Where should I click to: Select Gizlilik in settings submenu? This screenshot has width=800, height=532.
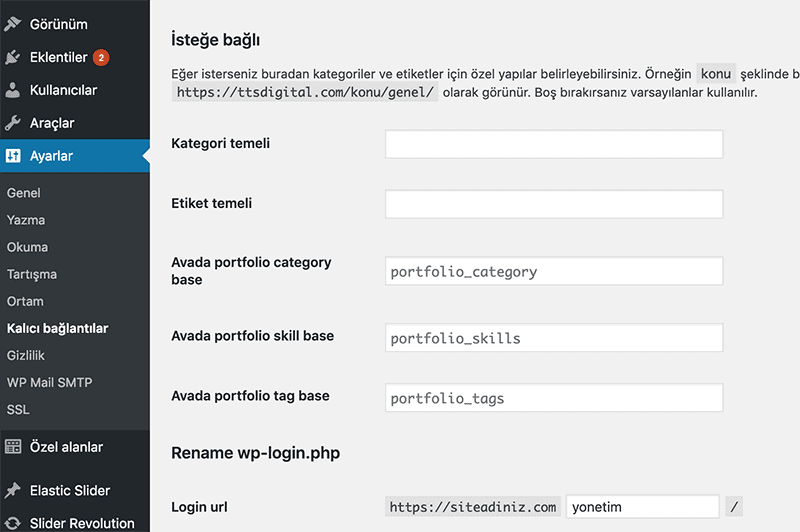tap(26, 355)
